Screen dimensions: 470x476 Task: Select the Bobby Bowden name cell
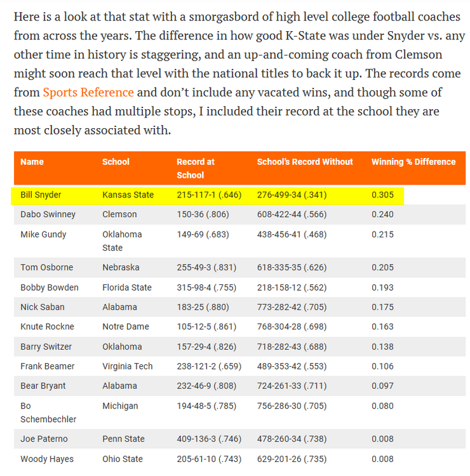coord(50,288)
